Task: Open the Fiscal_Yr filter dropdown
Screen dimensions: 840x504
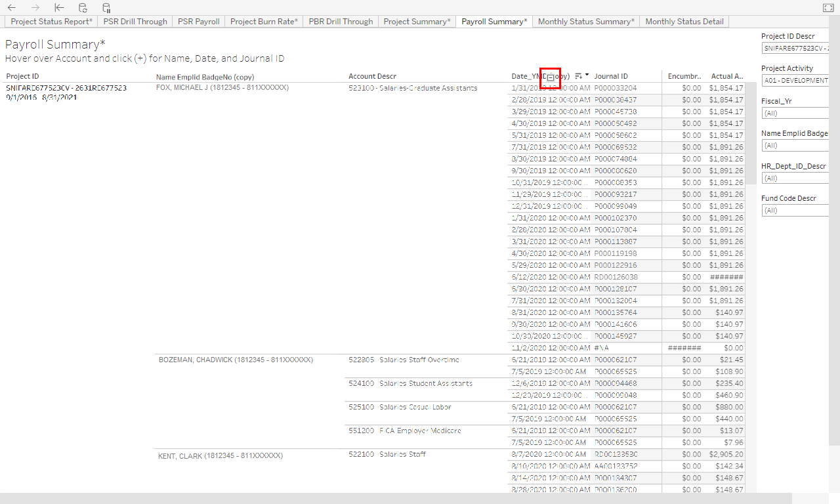Action: click(x=795, y=113)
